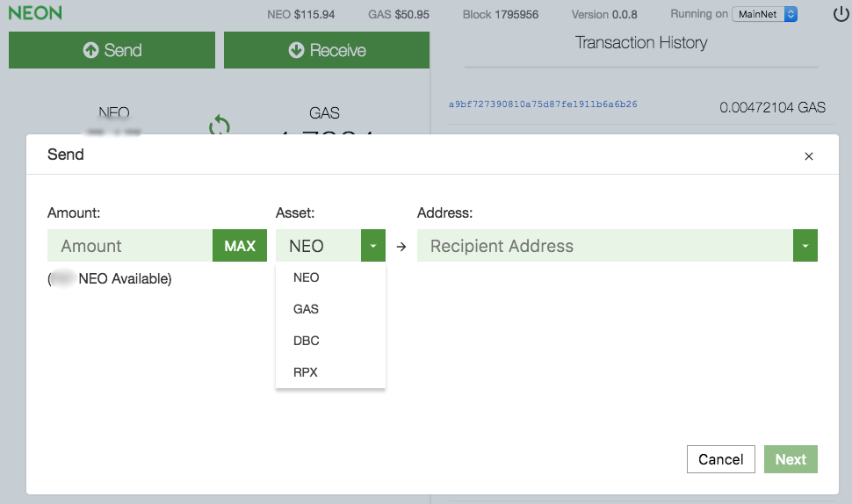Close the Send dialog with X

pos(809,156)
